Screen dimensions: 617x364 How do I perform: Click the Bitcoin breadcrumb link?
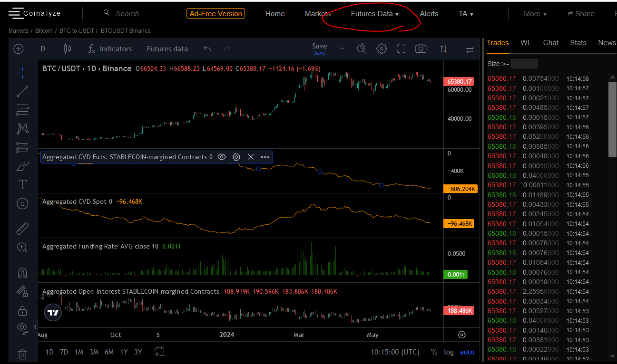44,31
